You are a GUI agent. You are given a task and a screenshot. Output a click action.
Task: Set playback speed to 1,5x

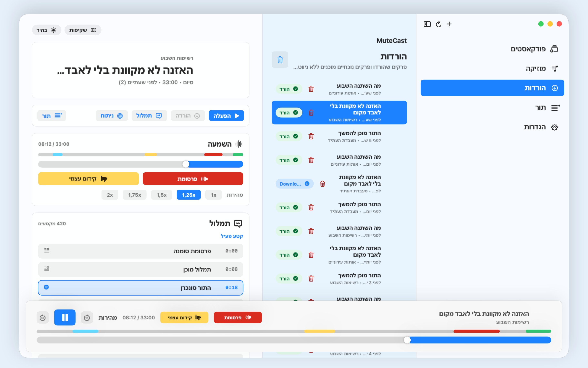161,195
